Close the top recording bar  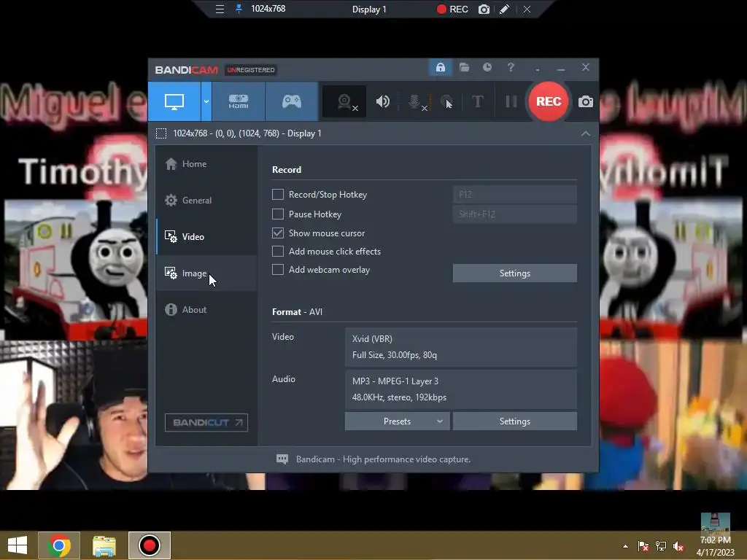pos(527,9)
